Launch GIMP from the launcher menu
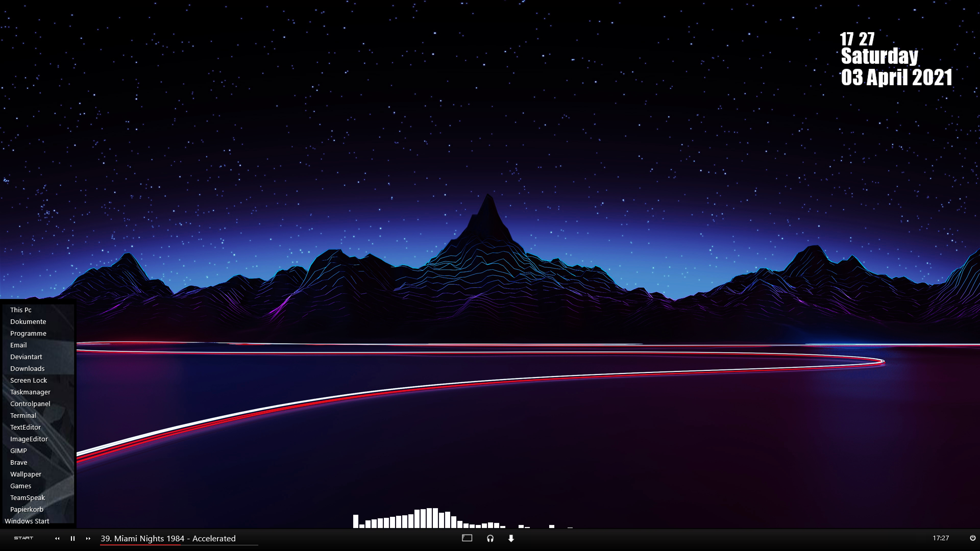980x551 pixels. (x=18, y=450)
